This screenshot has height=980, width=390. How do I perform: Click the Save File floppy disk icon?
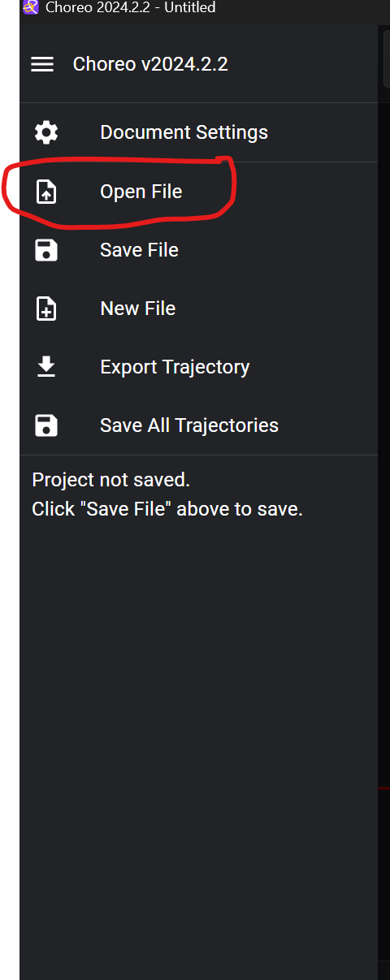point(46,250)
